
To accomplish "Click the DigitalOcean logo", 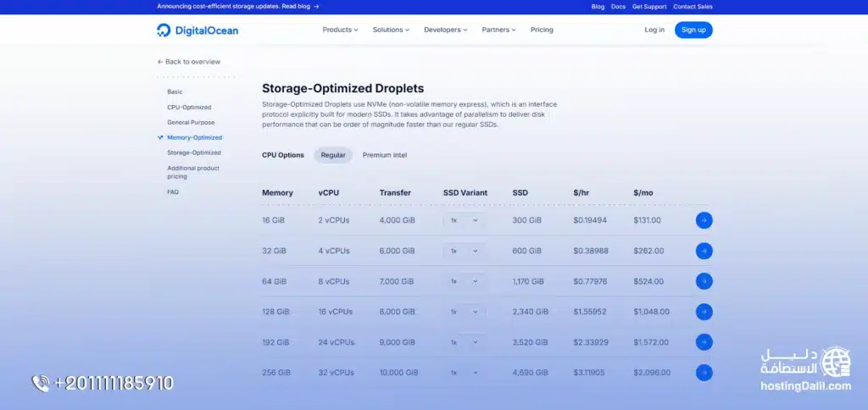I will point(197,30).
